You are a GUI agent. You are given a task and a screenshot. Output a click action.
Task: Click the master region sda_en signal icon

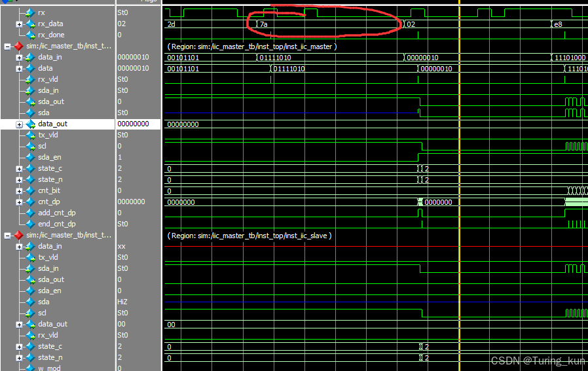[30, 158]
